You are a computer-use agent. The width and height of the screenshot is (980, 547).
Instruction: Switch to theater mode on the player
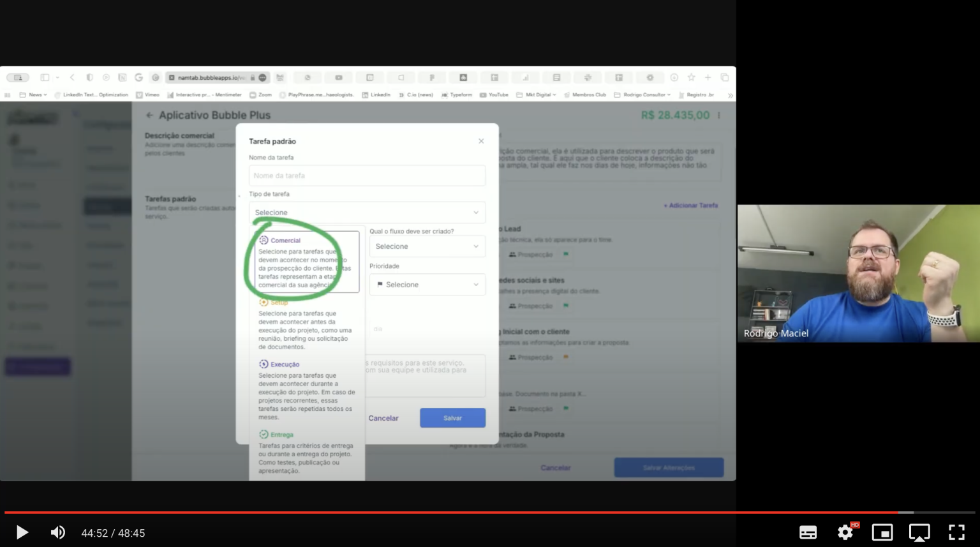coord(919,532)
